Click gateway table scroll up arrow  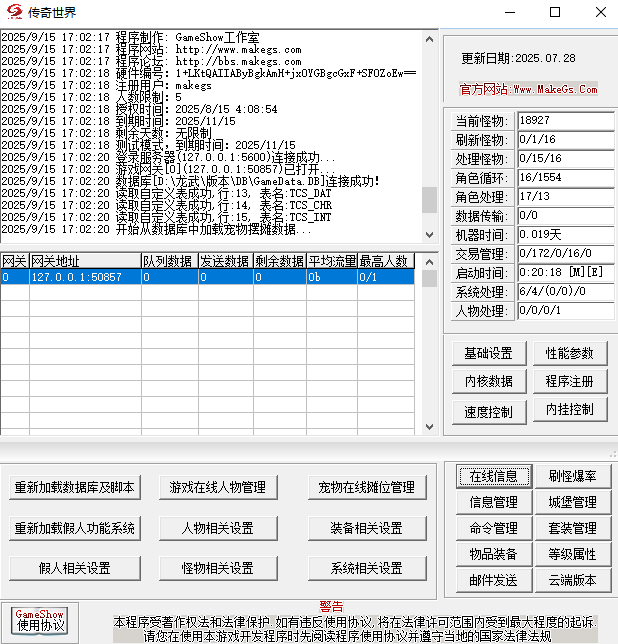(430, 262)
